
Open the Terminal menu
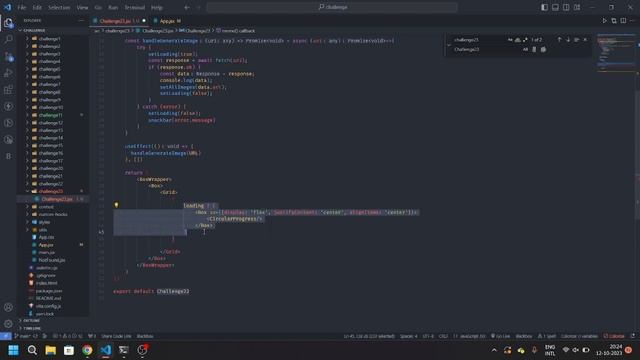(135, 7)
